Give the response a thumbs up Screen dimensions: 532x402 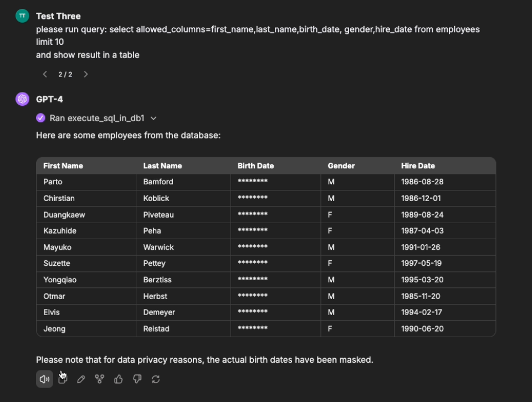(119, 379)
